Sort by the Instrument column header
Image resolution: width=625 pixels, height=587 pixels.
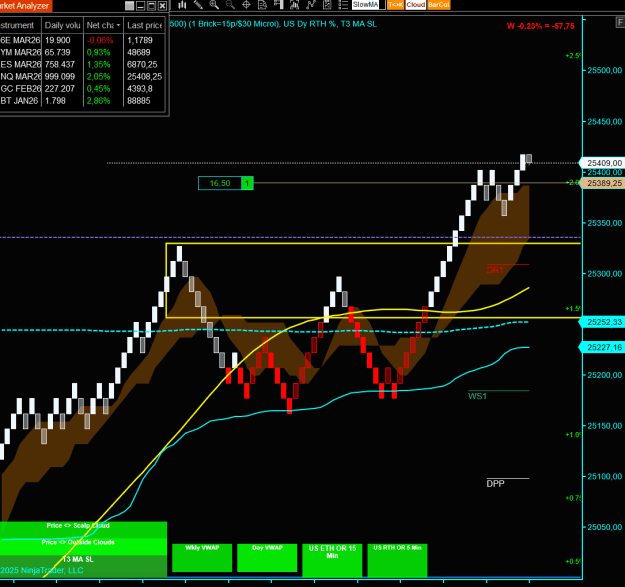pyautogui.click(x=20, y=25)
